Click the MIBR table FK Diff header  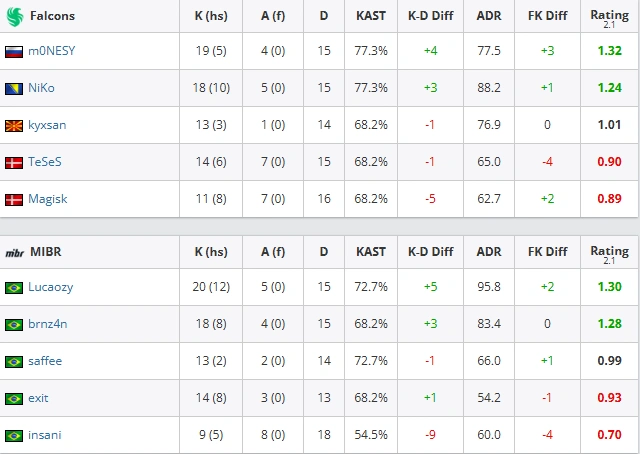point(547,252)
